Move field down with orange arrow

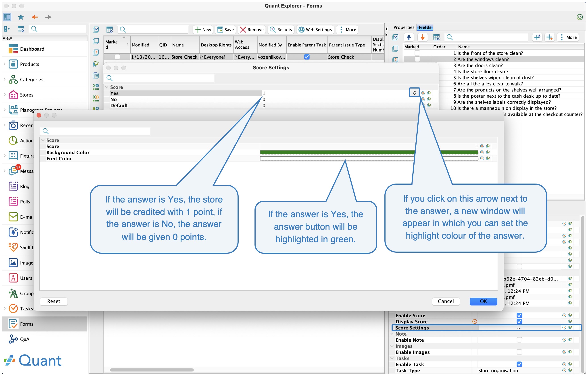[422, 37]
